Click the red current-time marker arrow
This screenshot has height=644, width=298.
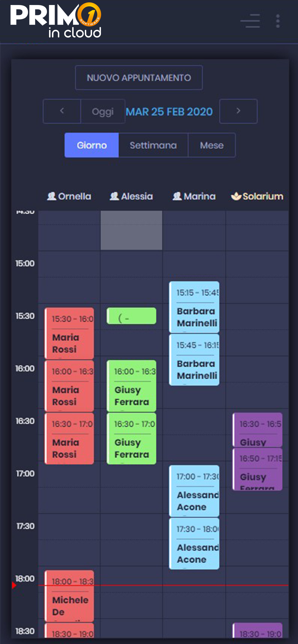14,585
